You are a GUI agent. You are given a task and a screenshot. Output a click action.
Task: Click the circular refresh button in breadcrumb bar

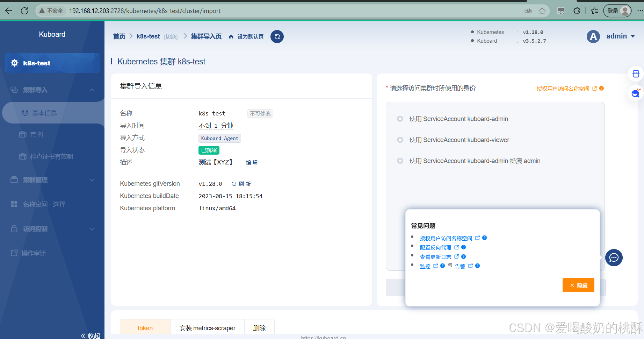(x=277, y=36)
